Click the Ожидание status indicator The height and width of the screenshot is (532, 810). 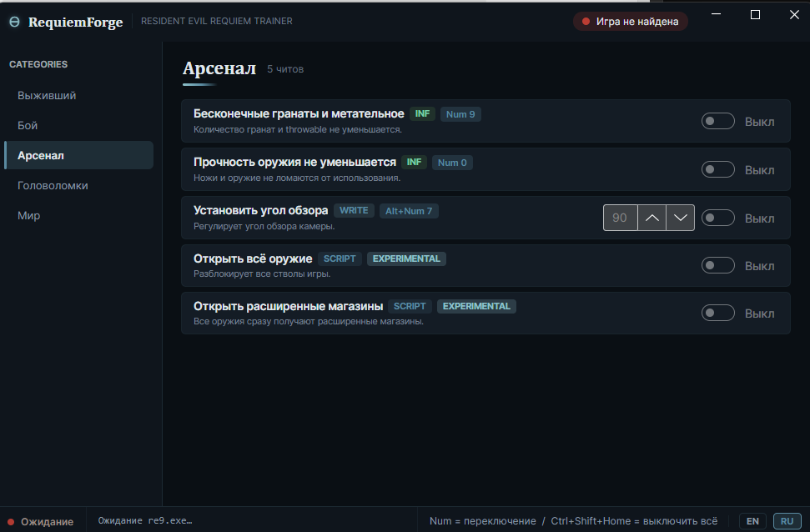pyautogui.click(x=40, y=522)
